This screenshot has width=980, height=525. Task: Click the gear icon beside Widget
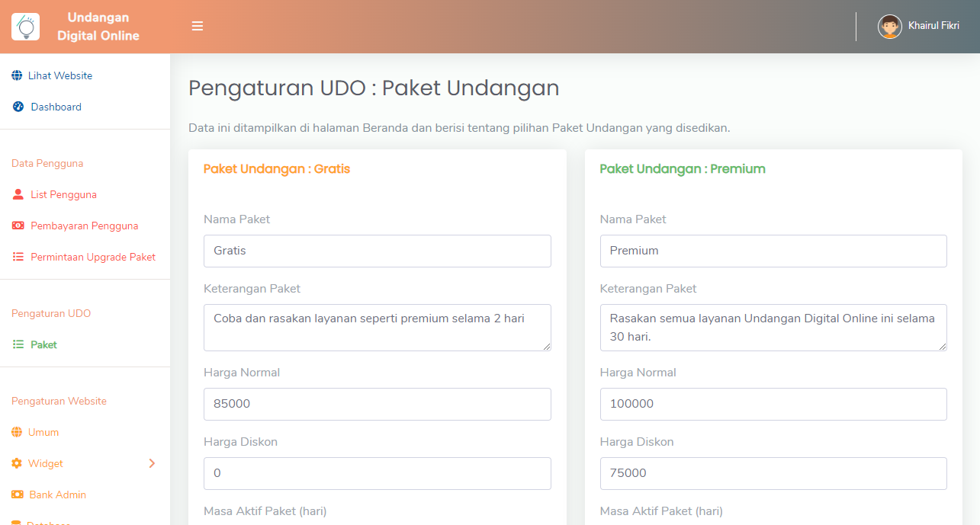17,463
